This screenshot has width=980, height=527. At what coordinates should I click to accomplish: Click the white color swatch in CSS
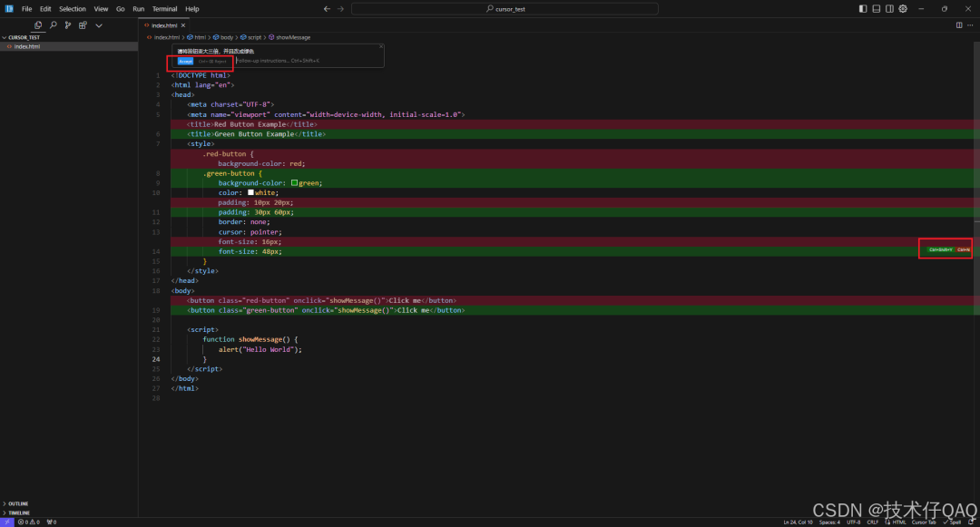[x=250, y=192]
